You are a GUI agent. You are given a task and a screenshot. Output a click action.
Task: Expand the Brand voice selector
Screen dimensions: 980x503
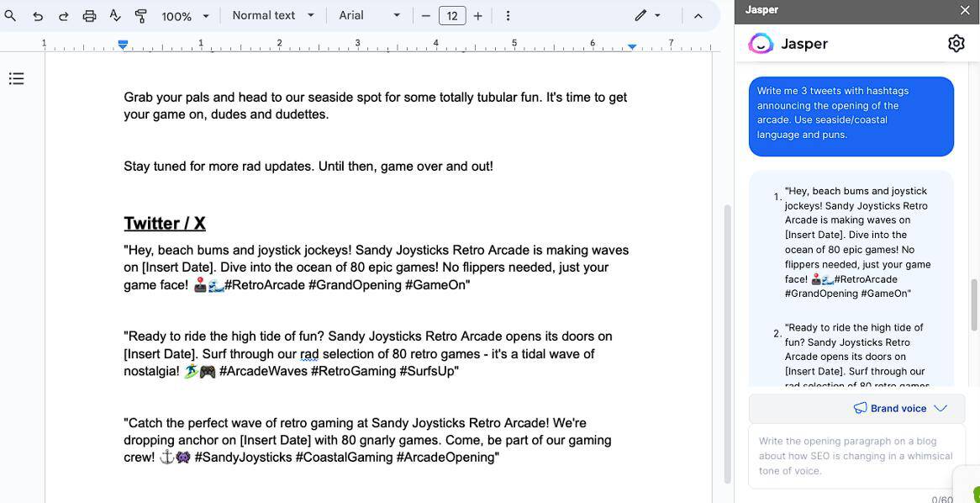click(900, 408)
